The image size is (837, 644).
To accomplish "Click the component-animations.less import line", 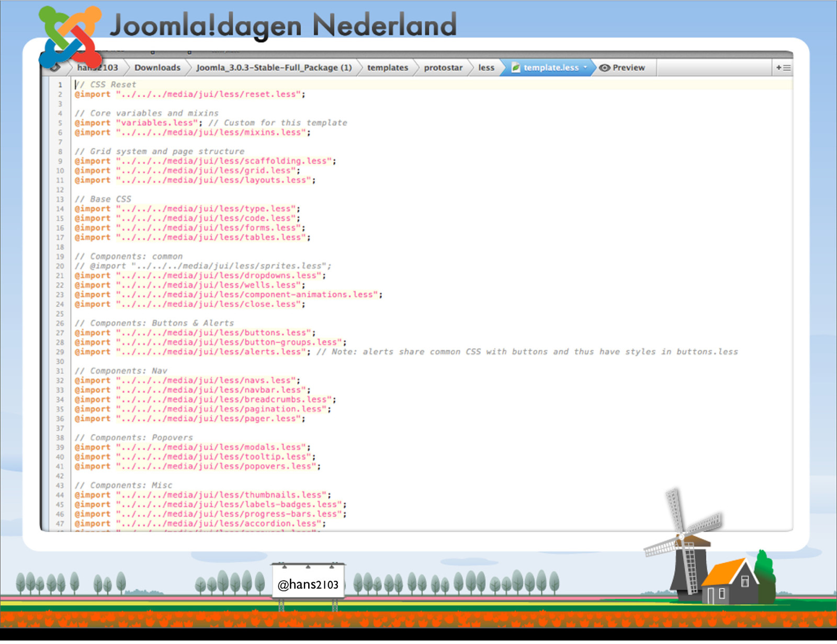I will point(229,295).
